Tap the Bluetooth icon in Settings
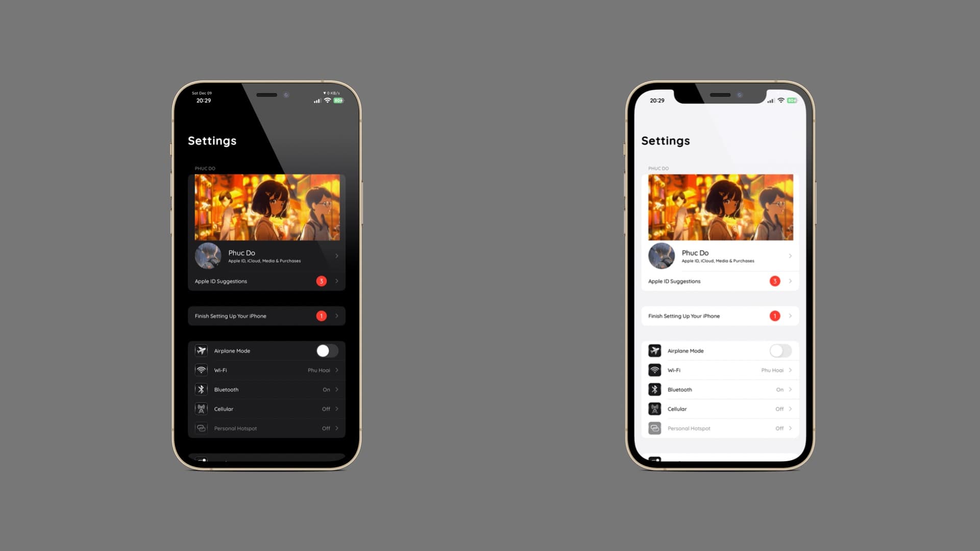Image resolution: width=980 pixels, height=551 pixels. click(201, 389)
